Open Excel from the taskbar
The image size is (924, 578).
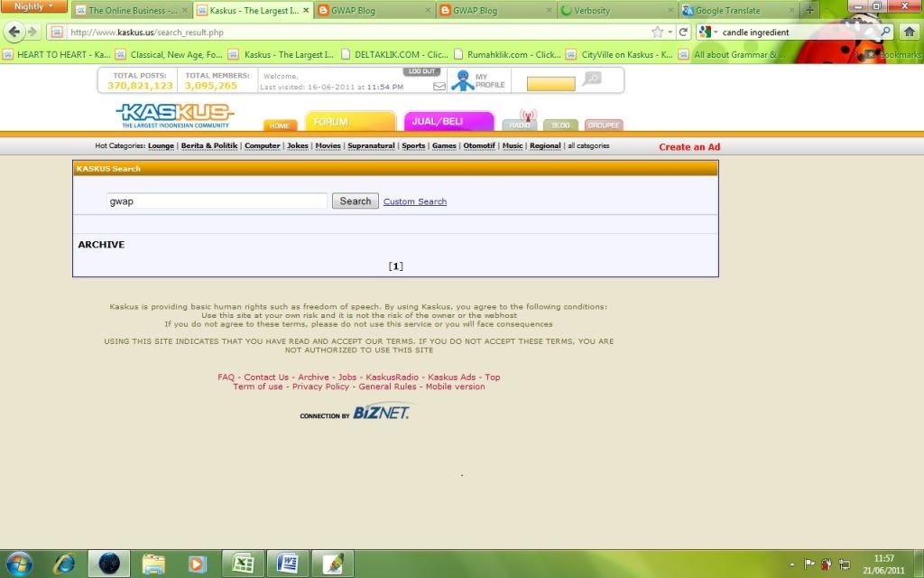[x=243, y=564]
